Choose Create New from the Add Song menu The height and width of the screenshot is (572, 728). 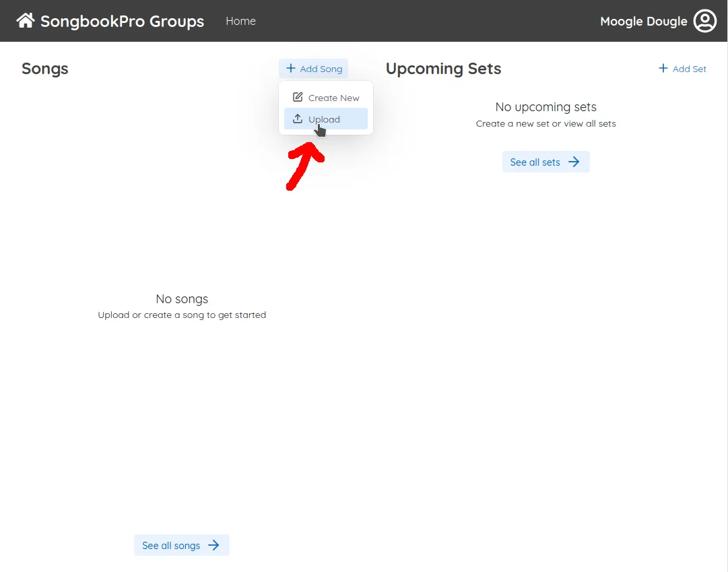333,97
